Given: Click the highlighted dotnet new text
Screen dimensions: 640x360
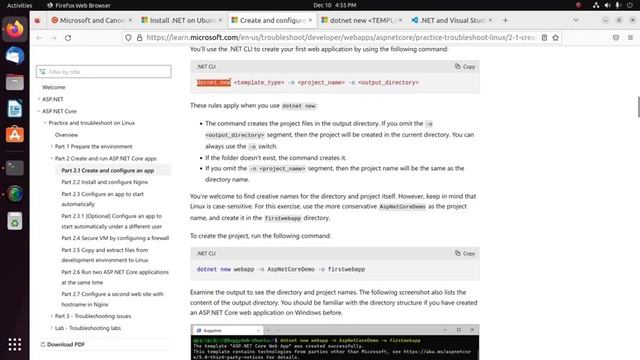Looking at the screenshot, I should click(x=214, y=82).
